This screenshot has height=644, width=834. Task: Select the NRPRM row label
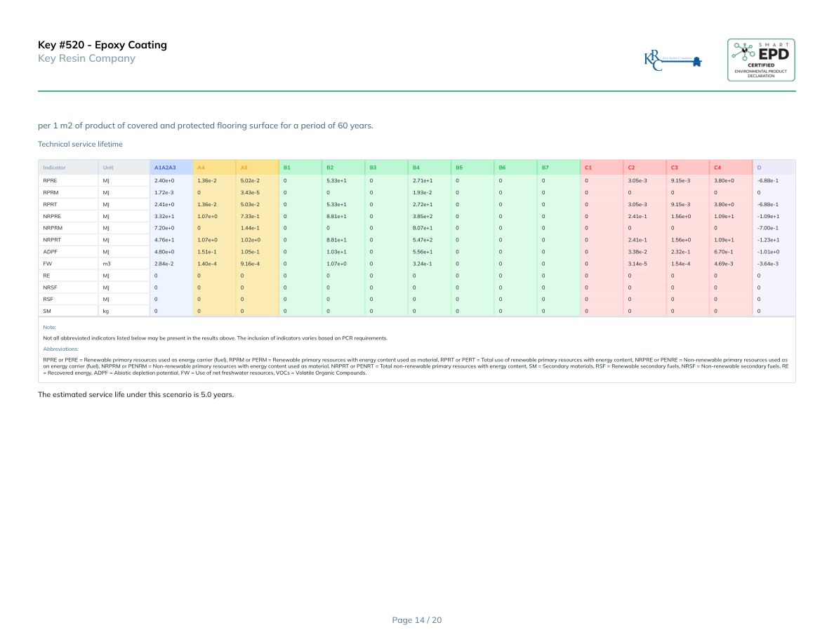tap(53, 228)
